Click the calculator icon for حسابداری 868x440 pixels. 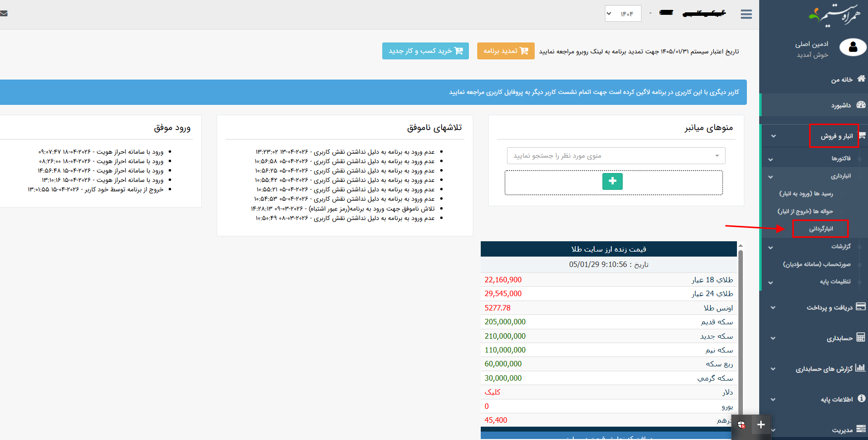(x=861, y=338)
